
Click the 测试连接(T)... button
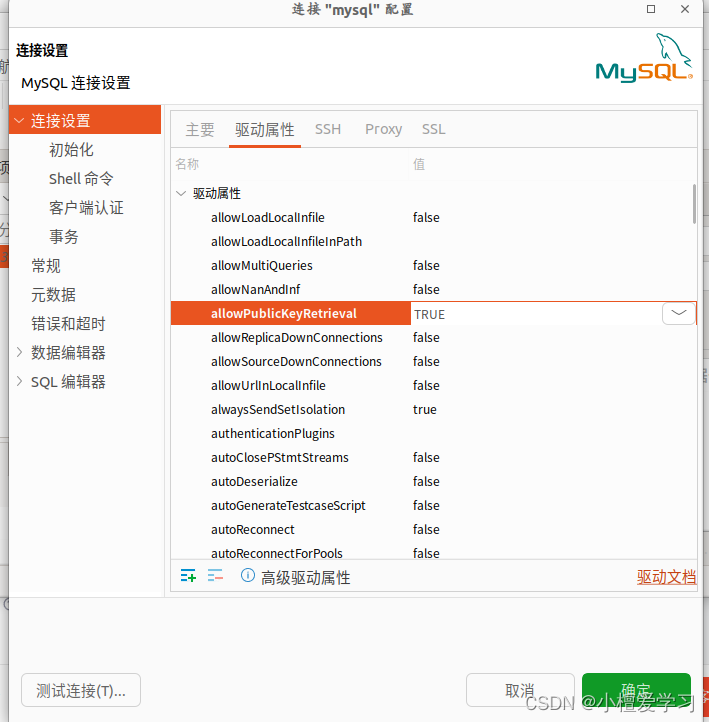point(81,690)
